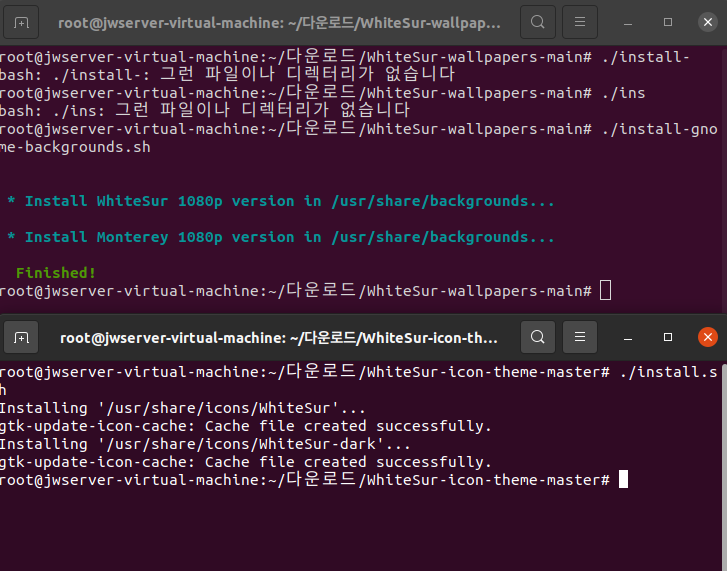The width and height of the screenshot is (727, 571).
Task: Minimize the WhiteSur-icon-theme terminal window
Action: 628,337
